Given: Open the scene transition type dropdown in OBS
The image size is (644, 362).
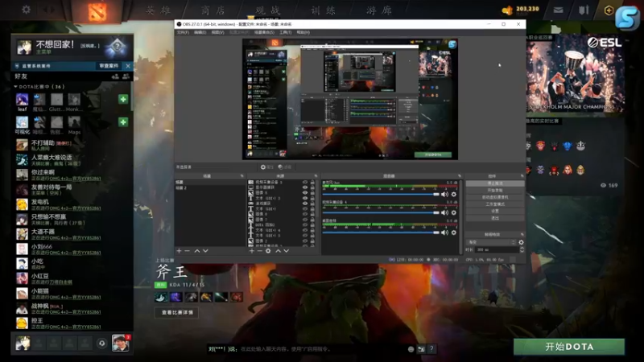Looking at the screenshot, I should click(492, 242).
